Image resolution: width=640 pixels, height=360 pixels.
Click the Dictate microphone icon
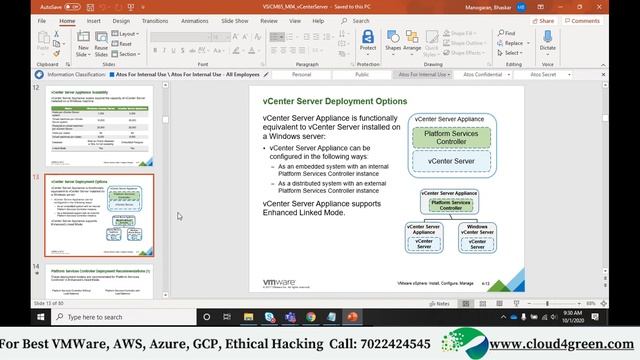547,37
